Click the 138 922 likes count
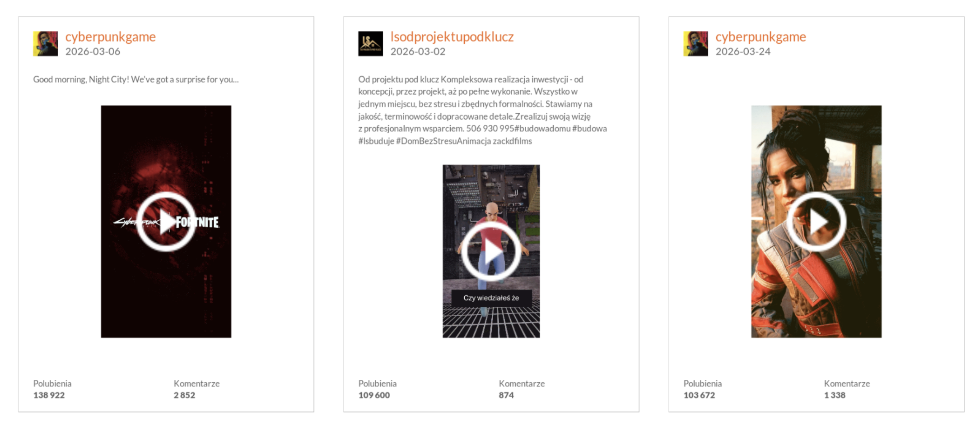Viewport: 980px width, 434px height. pyautogui.click(x=49, y=395)
